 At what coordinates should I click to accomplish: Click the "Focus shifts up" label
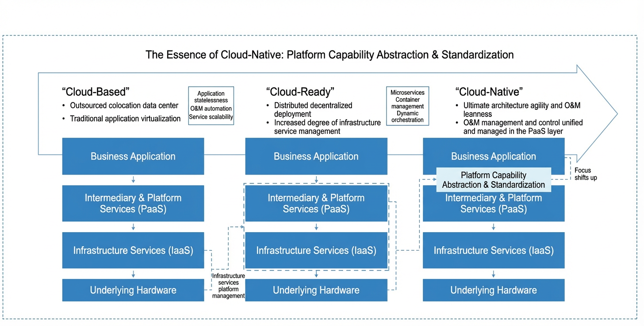click(x=586, y=174)
